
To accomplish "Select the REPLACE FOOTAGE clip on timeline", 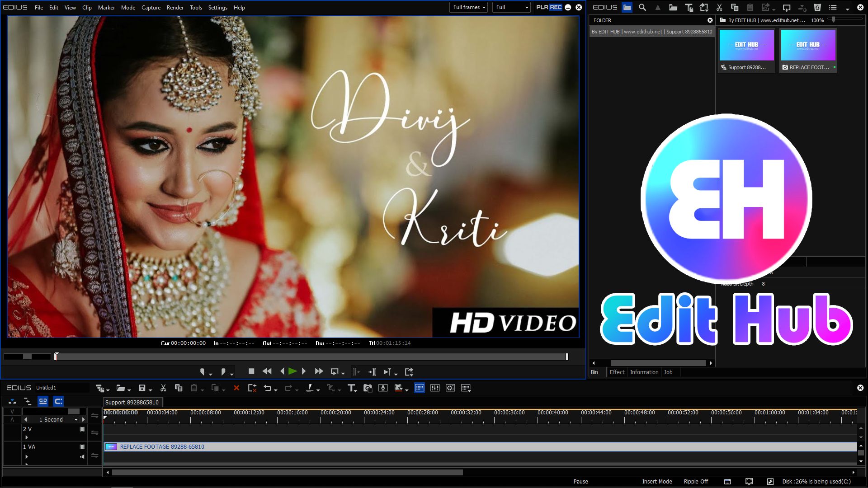I will 162,447.
